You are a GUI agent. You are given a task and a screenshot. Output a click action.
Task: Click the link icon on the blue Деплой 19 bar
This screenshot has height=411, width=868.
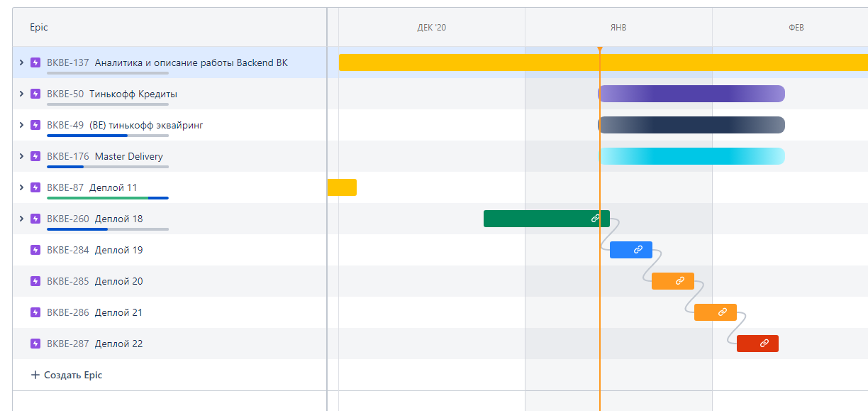tap(638, 250)
